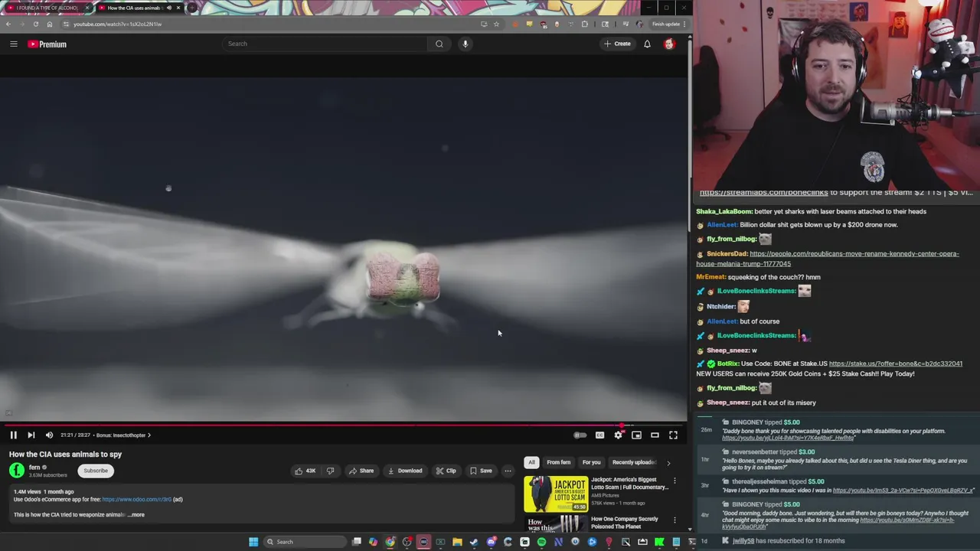Save video to a playlist
Screen dimensions: 980x551
481,471
